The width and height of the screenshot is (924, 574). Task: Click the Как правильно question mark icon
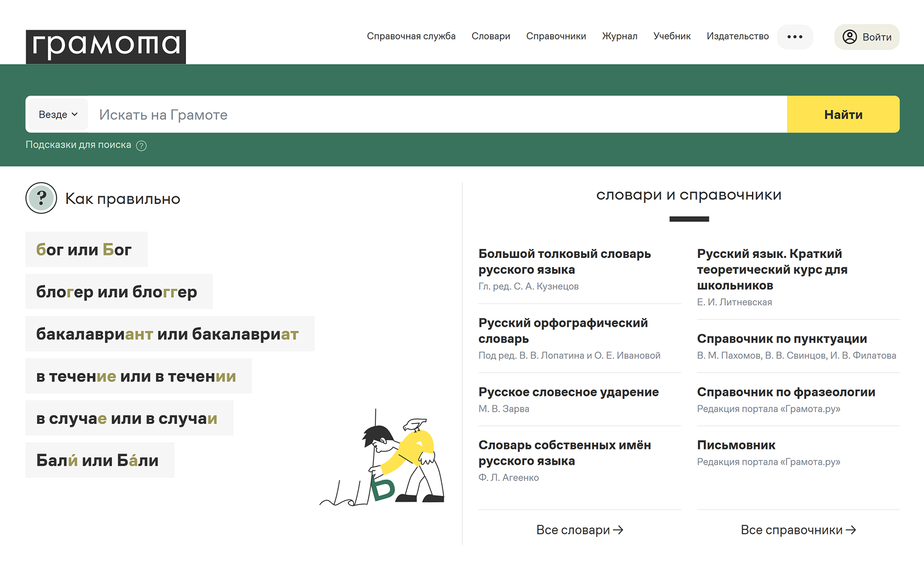click(41, 198)
